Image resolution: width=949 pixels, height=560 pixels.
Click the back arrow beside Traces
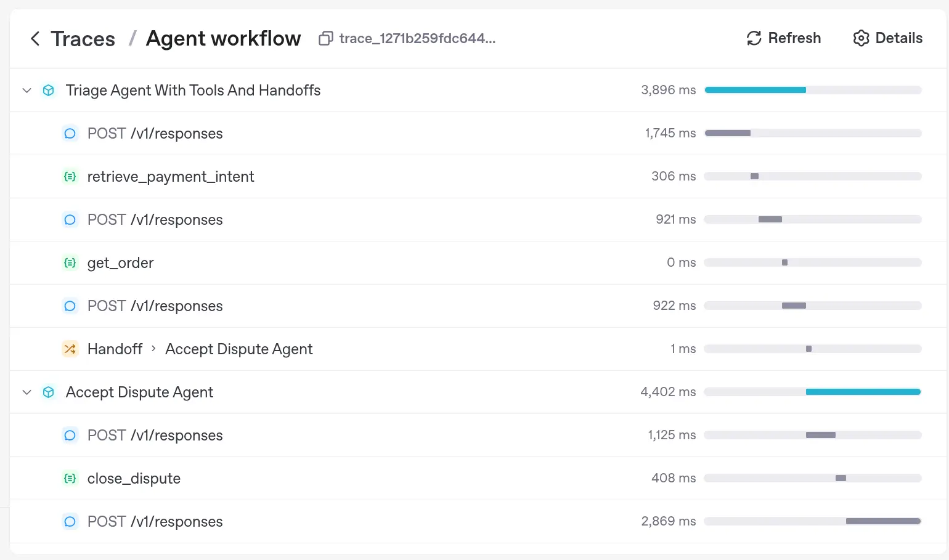[35, 38]
